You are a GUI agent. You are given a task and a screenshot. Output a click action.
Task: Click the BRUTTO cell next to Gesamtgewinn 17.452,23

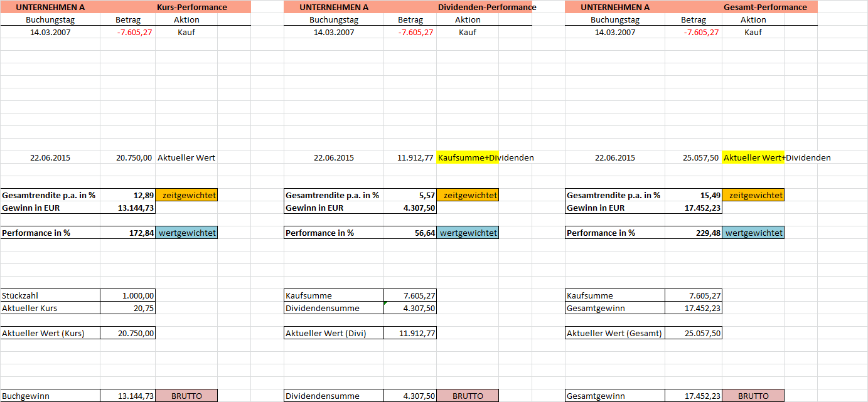click(753, 396)
